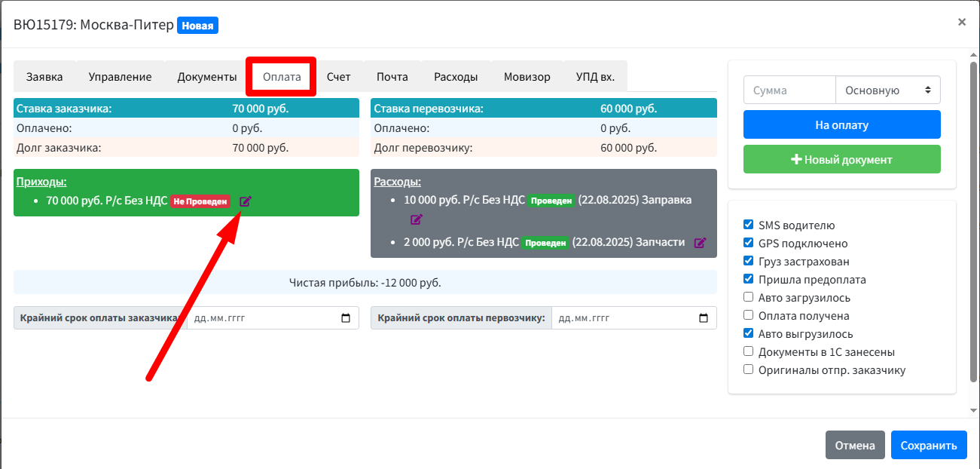
Task: Uncheck the Груз застрахован checkbox
Action: [x=748, y=261]
